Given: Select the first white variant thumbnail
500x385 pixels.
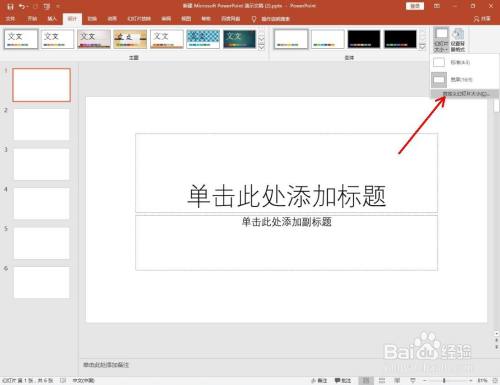Looking at the screenshot, I should coord(291,39).
